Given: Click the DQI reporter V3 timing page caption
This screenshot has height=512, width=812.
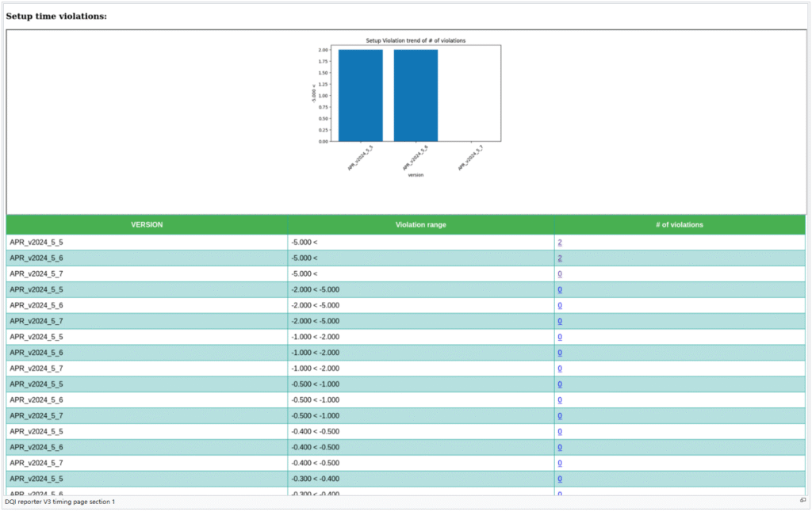Looking at the screenshot, I should coord(59,502).
